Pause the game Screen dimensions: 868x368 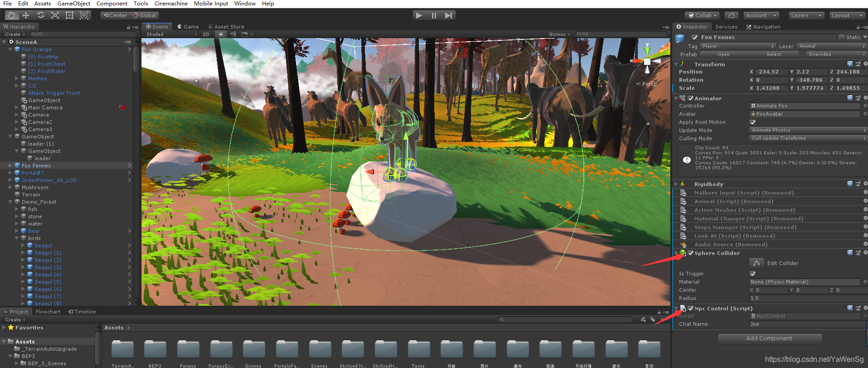pyautogui.click(x=434, y=15)
